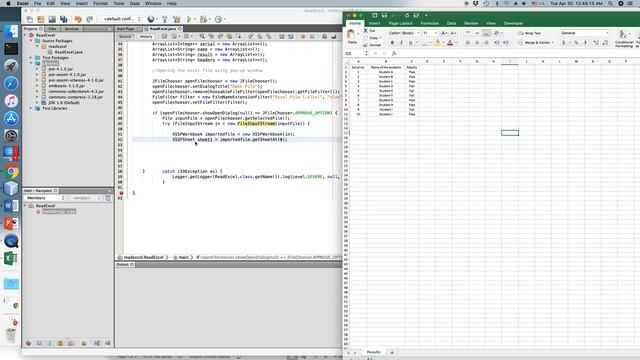The image size is (640, 360).
Task: Click the green Run Project button
Action: (189, 19)
